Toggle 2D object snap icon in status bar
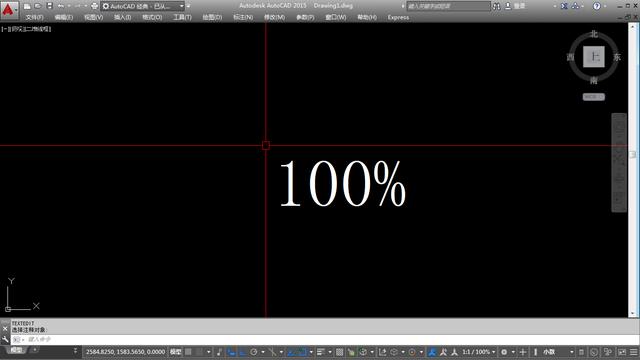Image resolution: width=640 pixels, height=360 pixels. click(302, 352)
